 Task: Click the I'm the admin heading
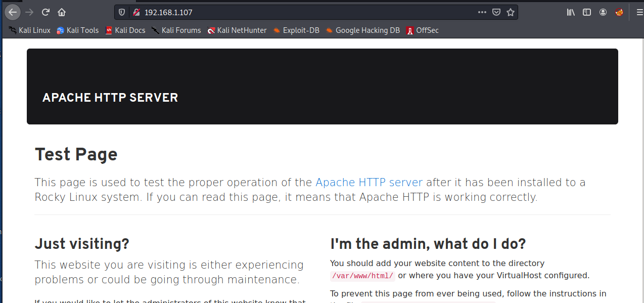[x=428, y=244]
